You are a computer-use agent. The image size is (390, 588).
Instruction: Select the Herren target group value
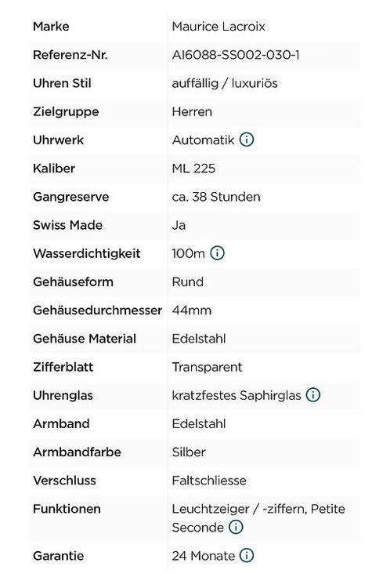pyautogui.click(x=192, y=112)
